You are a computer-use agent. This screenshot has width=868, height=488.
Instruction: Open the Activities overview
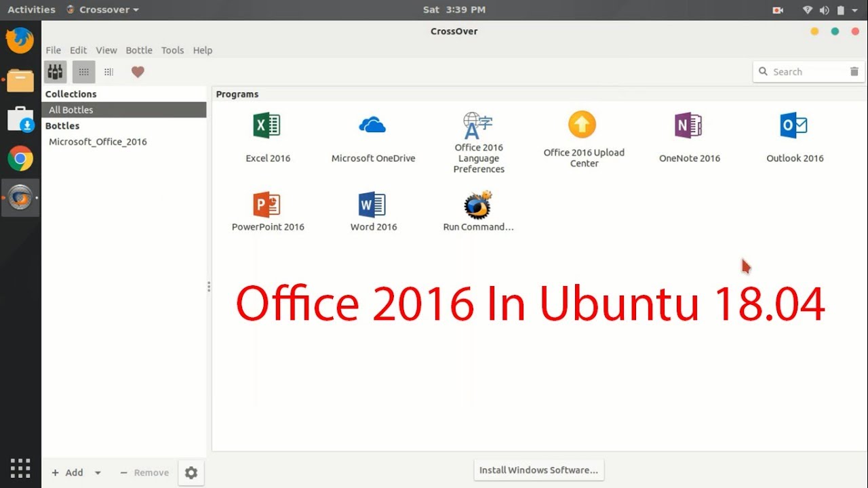point(31,9)
